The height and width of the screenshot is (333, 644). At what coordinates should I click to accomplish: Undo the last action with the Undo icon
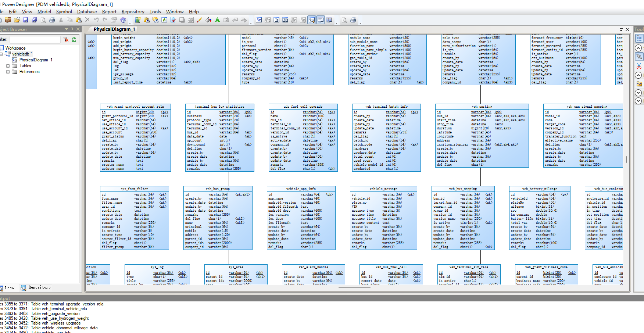point(96,20)
